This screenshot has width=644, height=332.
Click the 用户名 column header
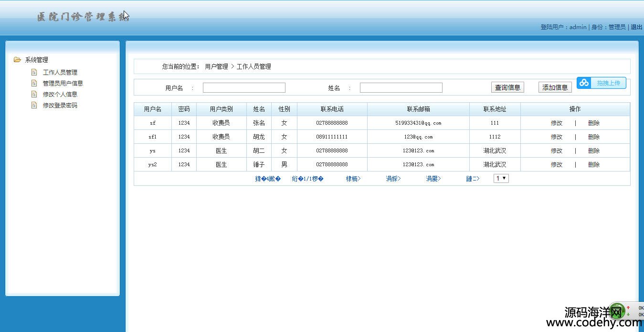coord(153,109)
